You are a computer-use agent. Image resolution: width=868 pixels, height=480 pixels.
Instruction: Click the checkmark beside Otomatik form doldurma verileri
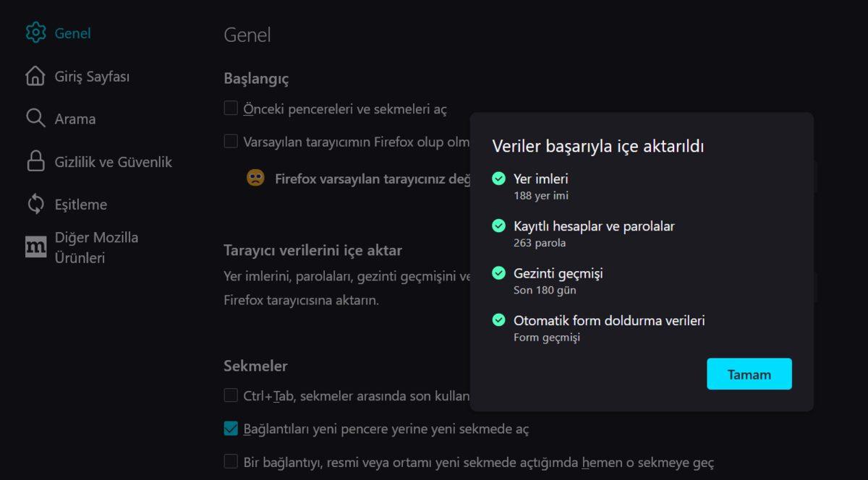(498, 320)
